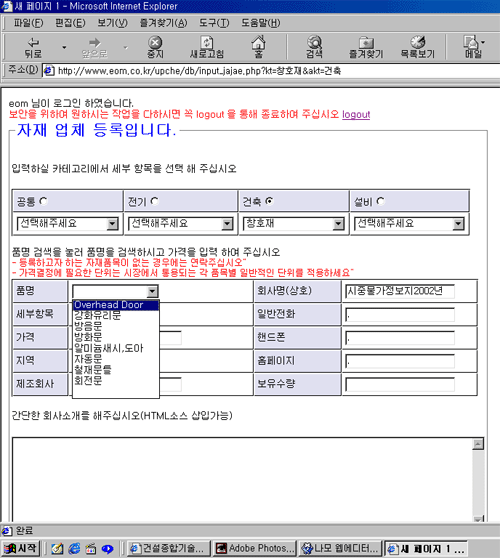The width and height of the screenshot is (500, 558).
Task: Click the 핸드폰 input field
Action: (400, 338)
